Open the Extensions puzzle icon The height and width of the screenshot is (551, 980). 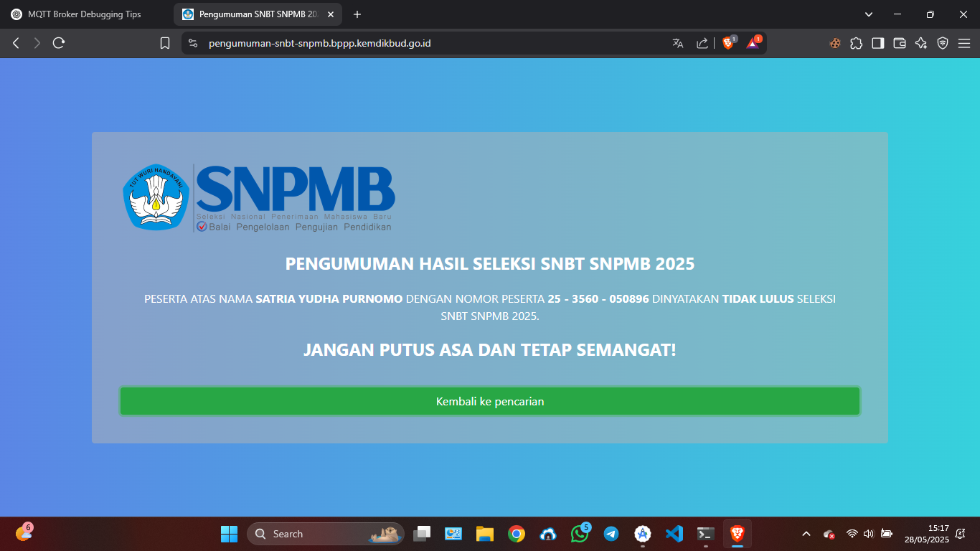(856, 43)
